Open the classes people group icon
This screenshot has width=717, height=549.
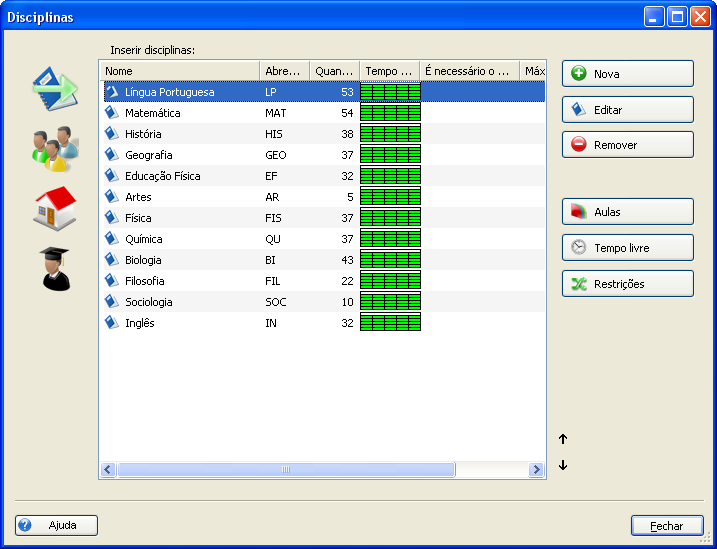point(51,148)
